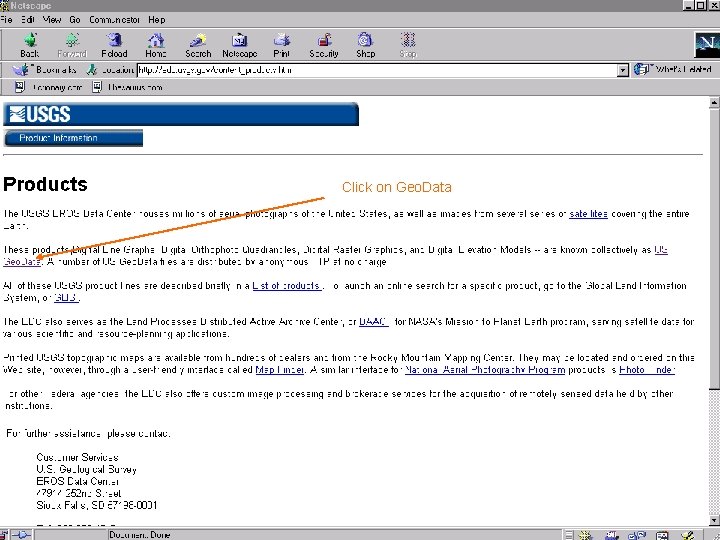Open the File menu
This screenshot has height=540, width=720.
pos(6,20)
